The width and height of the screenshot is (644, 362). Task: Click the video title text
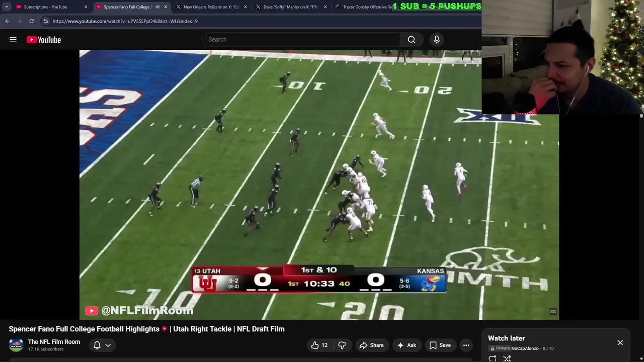146,329
